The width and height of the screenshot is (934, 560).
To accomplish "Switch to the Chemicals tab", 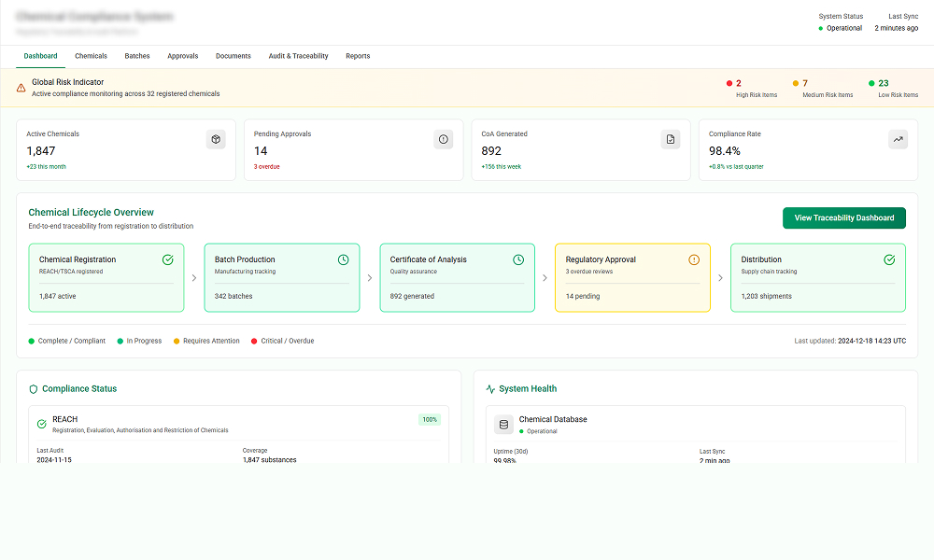I will [91, 56].
